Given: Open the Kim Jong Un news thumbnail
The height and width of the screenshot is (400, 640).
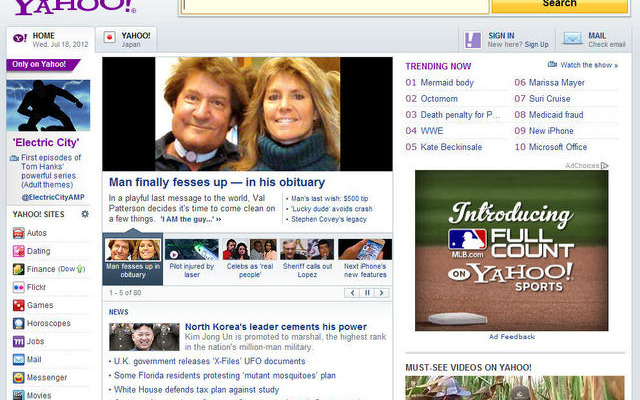Looking at the screenshot, I should coord(144,337).
